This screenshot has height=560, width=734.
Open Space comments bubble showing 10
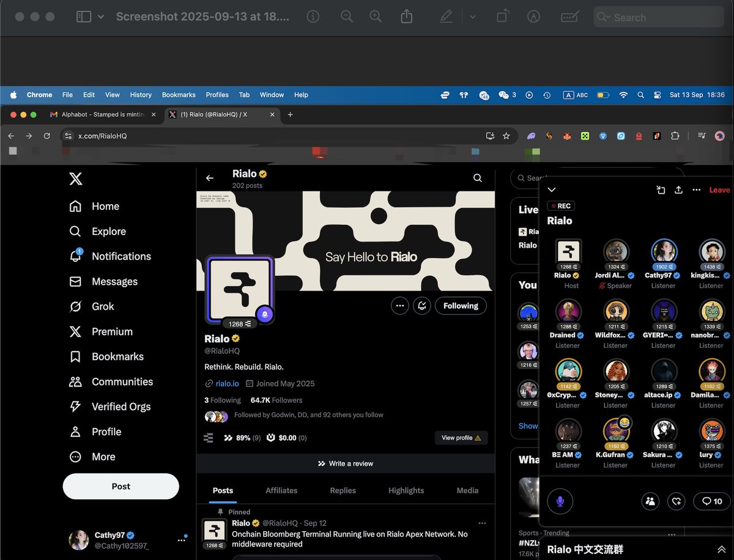[712, 501]
